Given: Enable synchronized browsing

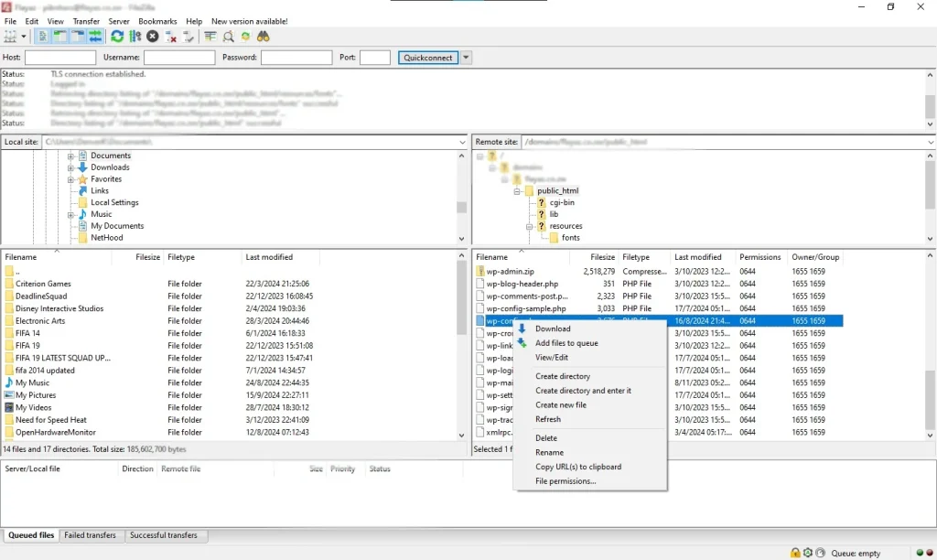Looking at the screenshot, I should click(247, 37).
